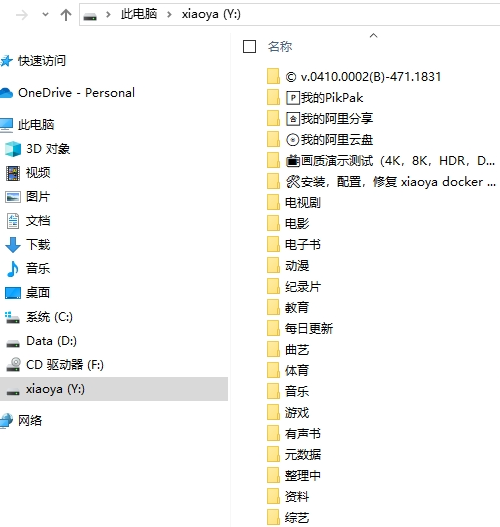Select xiaoya (Y:) in navigation pane
This screenshot has width=500, height=527.
coord(114,389)
